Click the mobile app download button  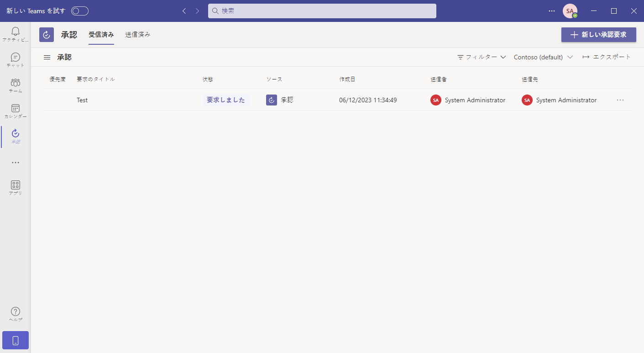tap(16, 340)
